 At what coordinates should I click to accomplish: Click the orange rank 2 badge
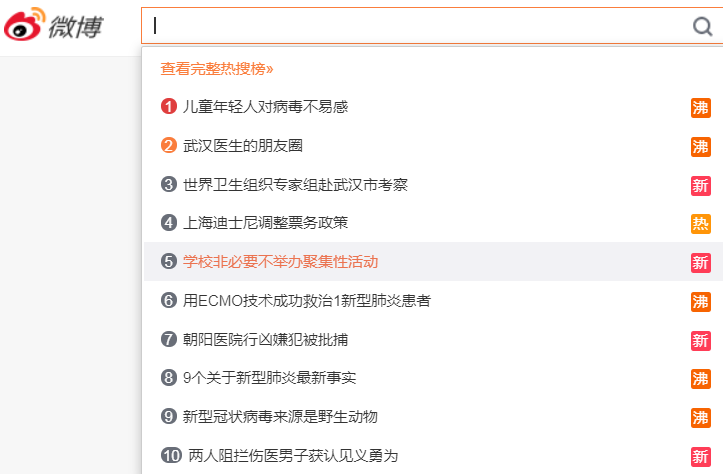tap(169, 146)
